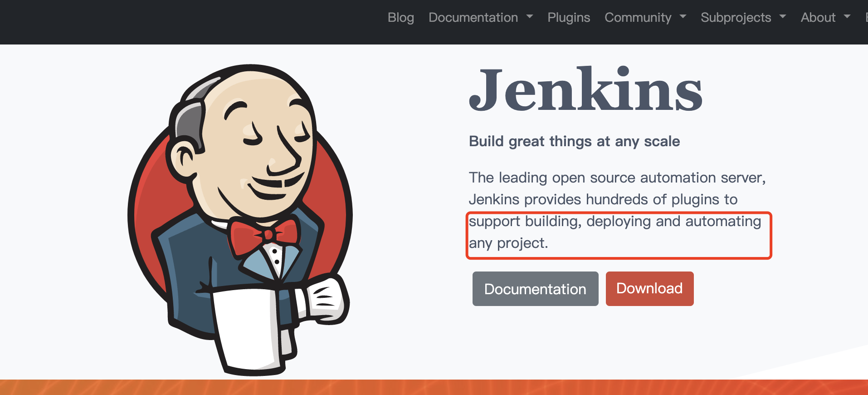Click the Subprojects menu label
The height and width of the screenshot is (395, 868).
pyautogui.click(x=736, y=18)
